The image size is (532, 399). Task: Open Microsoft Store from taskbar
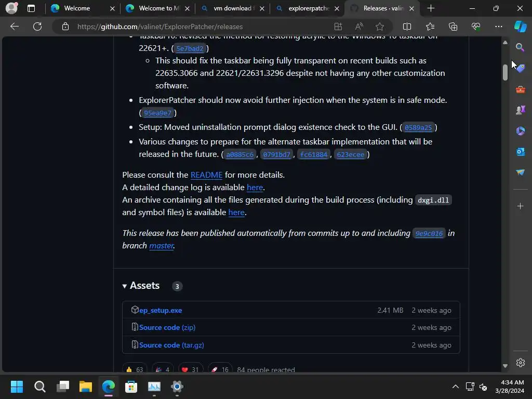tap(131, 387)
